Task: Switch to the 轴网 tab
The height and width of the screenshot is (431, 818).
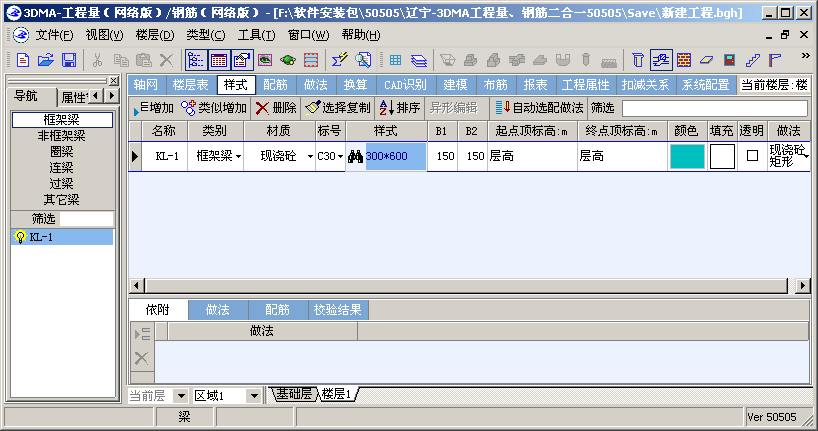Action: pyautogui.click(x=146, y=85)
